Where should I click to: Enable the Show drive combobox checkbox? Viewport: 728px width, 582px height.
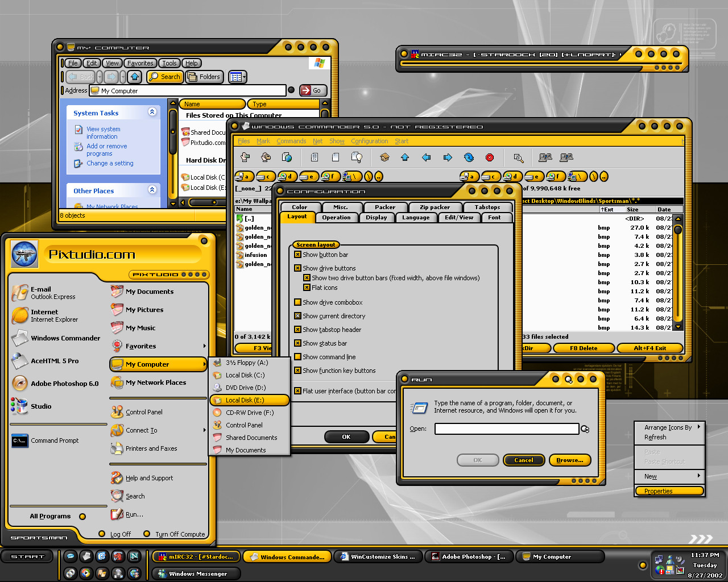[x=297, y=302]
